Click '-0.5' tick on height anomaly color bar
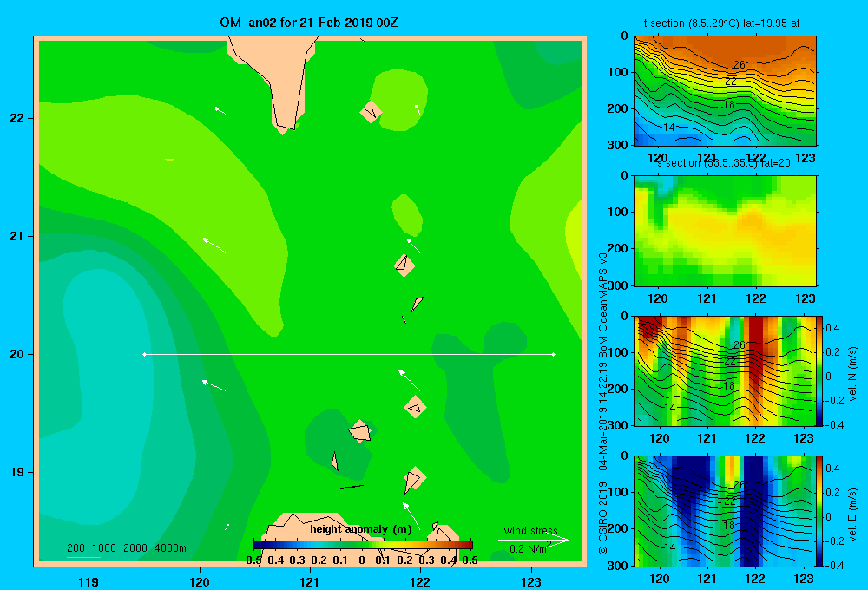Viewport: 868px width, 590px height. click(x=253, y=560)
